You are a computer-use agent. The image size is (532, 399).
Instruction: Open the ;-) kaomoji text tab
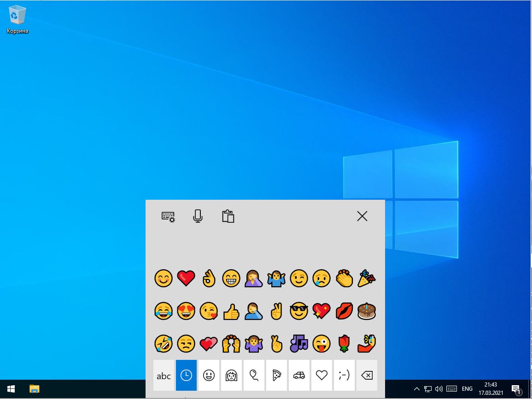(x=344, y=375)
